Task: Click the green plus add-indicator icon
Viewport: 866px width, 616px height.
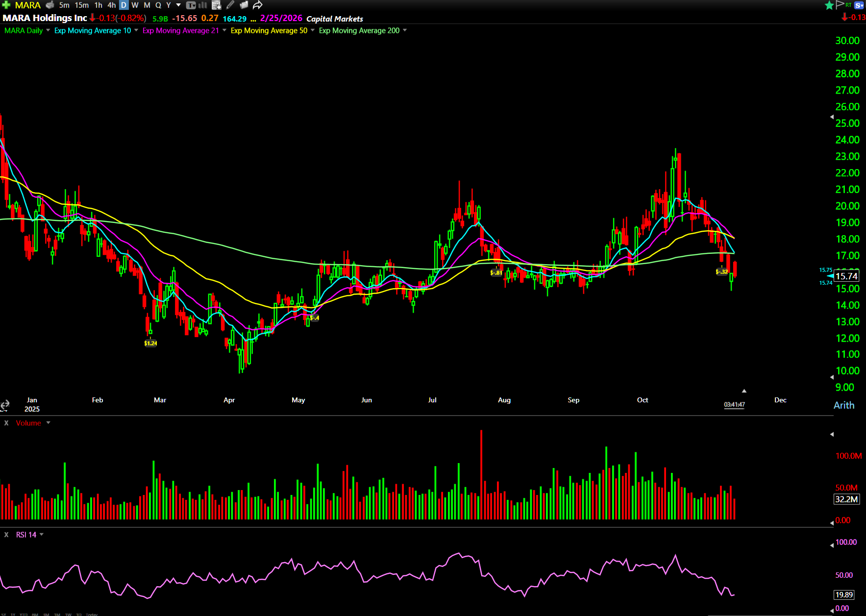Action: tap(6, 5)
